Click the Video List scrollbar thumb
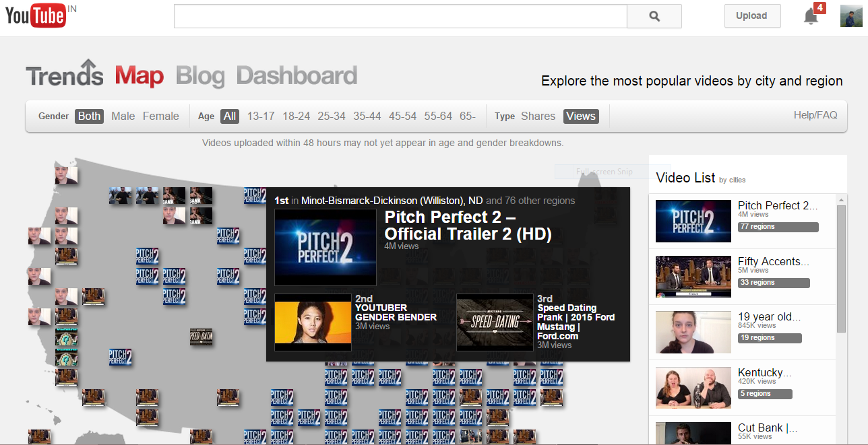Screen dimensions: 868x445 841,269
